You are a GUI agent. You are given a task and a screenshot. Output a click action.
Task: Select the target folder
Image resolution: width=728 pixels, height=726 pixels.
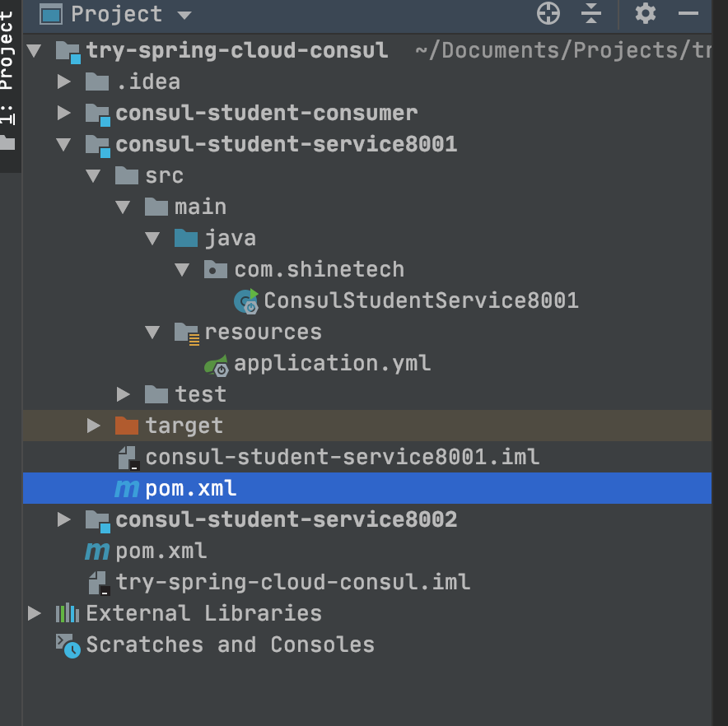coord(184,426)
